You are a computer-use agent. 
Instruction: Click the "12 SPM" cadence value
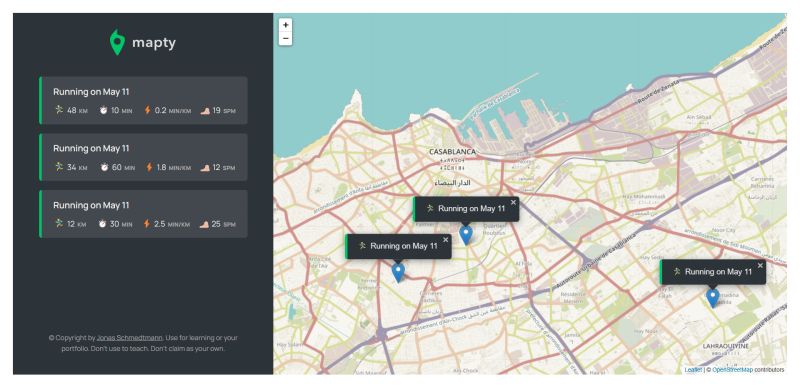click(x=224, y=167)
